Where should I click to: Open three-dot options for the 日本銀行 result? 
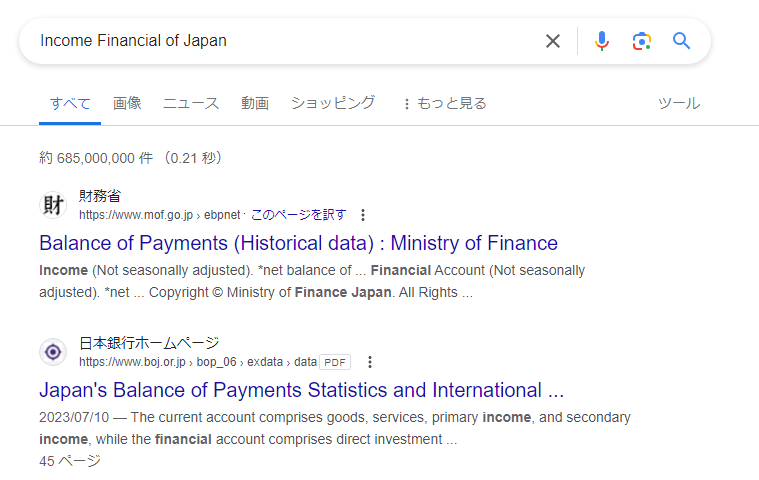pyautogui.click(x=370, y=362)
